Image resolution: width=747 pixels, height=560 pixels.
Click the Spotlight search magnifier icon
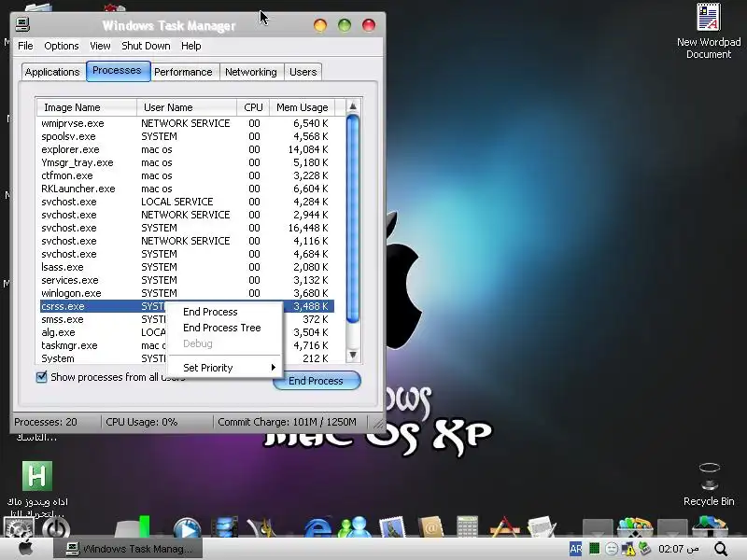pos(721,549)
